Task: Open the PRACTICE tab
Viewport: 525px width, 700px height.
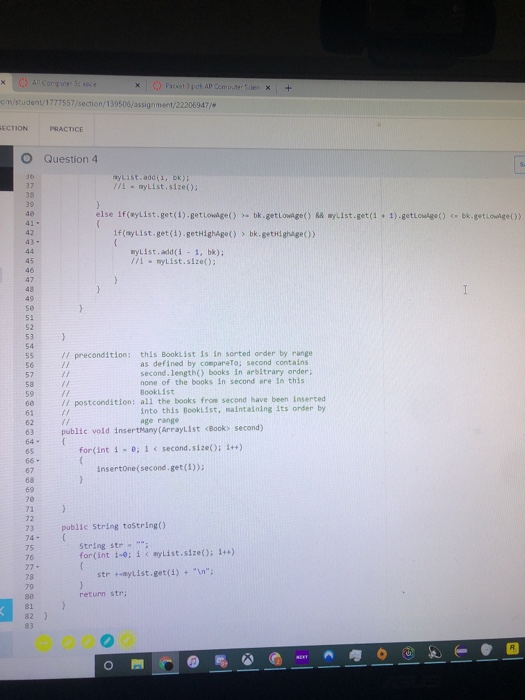Action: tap(67, 129)
